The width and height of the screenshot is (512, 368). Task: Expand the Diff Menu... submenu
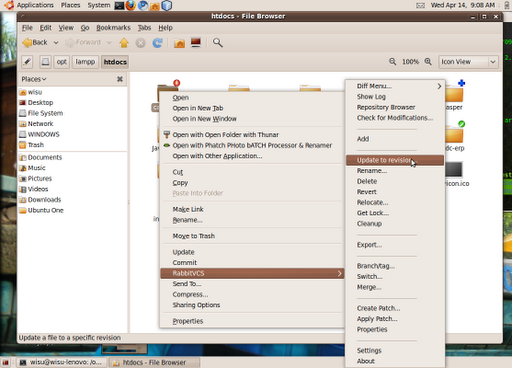click(395, 86)
